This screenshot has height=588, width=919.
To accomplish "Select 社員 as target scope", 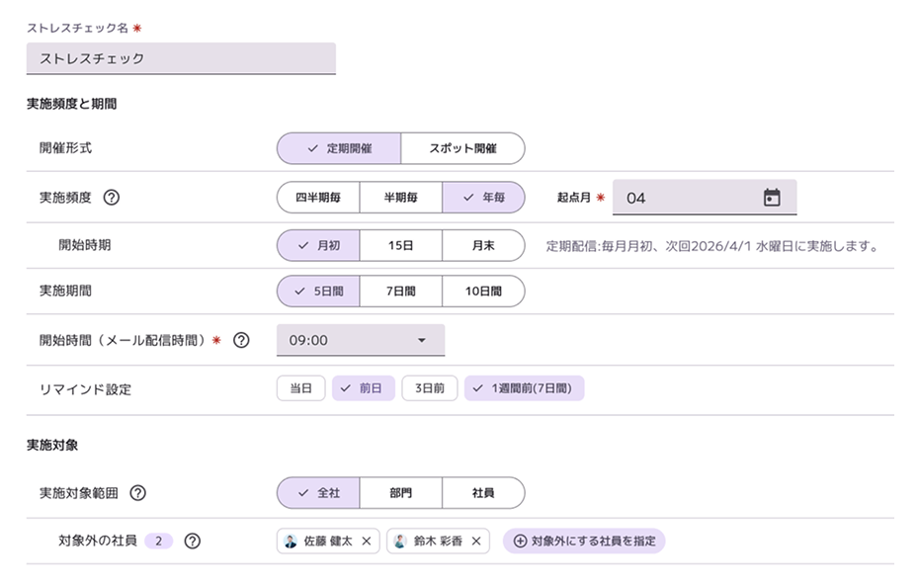I will [x=483, y=493].
